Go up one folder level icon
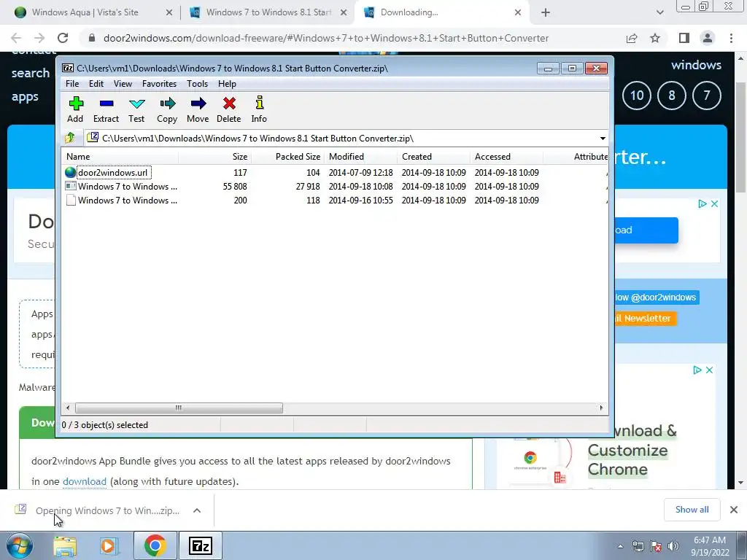The height and width of the screenshot is (560, 747). point(70,138)
